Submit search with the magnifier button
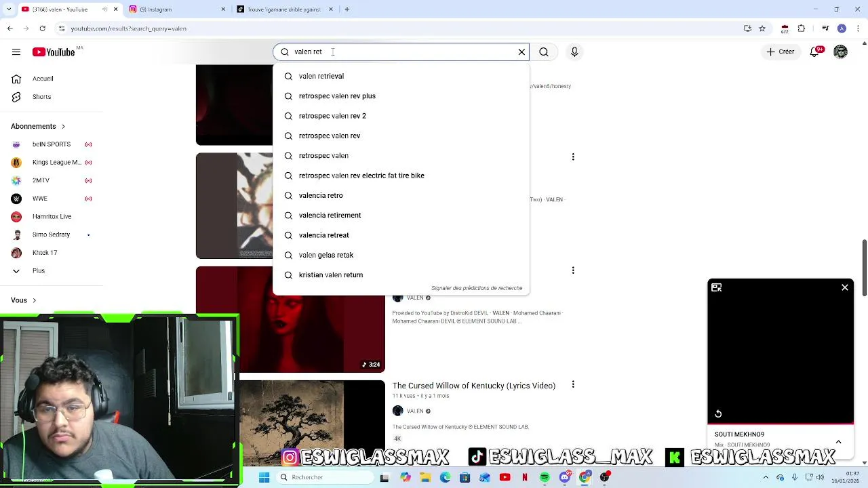This screenshot has height=488, width=868. (544, 52)
